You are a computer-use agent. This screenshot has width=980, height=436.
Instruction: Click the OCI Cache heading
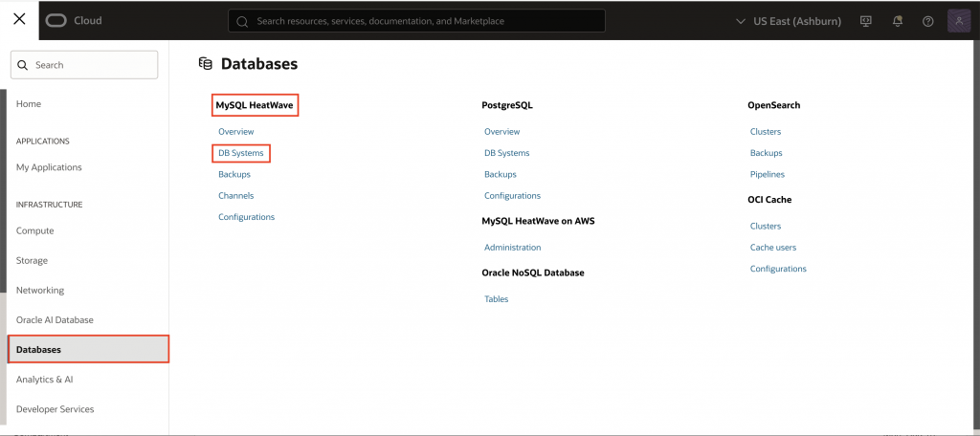click(x=769, y=200)
